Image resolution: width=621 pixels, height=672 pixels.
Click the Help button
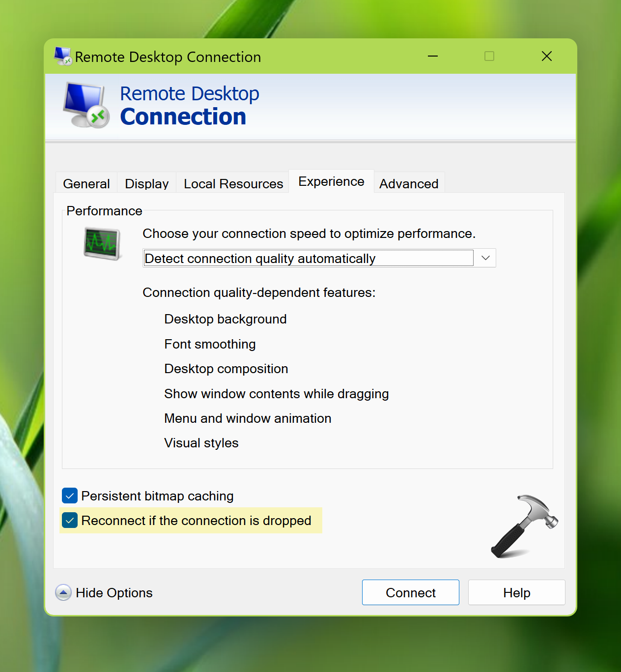[517, 592]
